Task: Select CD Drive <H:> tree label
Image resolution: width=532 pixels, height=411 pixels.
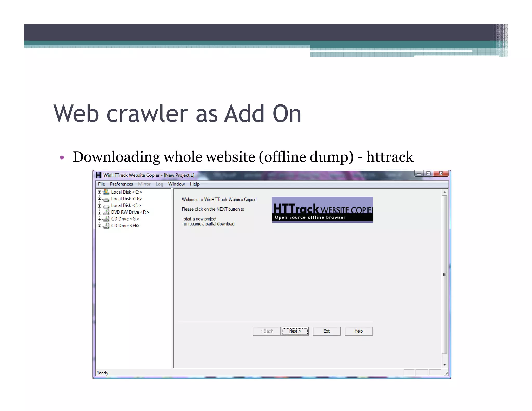Action: (125, 226)
